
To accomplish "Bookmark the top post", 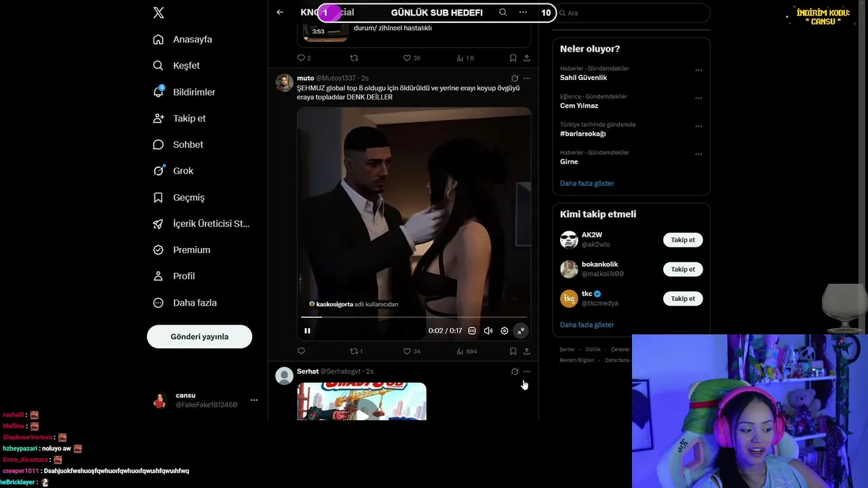I will coord(513,58).
